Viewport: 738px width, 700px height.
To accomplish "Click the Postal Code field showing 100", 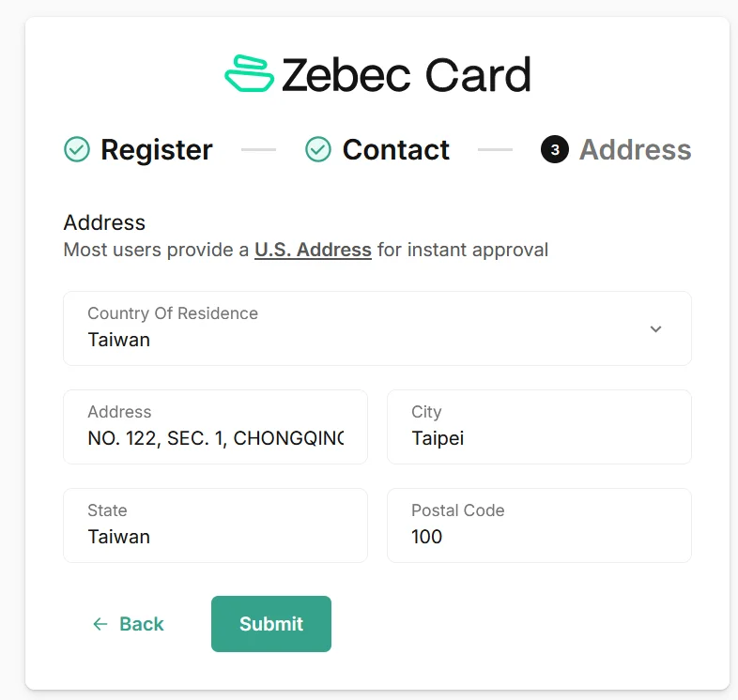I will coord(539,536).
